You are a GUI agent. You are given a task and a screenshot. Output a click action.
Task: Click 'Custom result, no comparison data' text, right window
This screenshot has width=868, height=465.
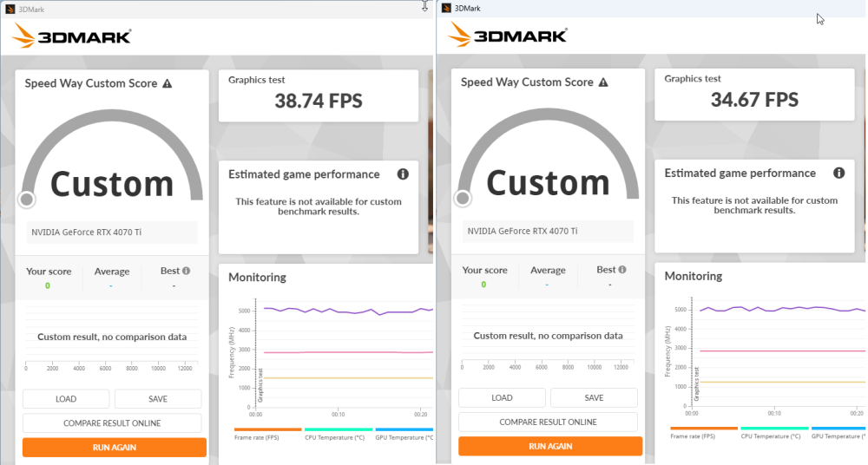548,336
